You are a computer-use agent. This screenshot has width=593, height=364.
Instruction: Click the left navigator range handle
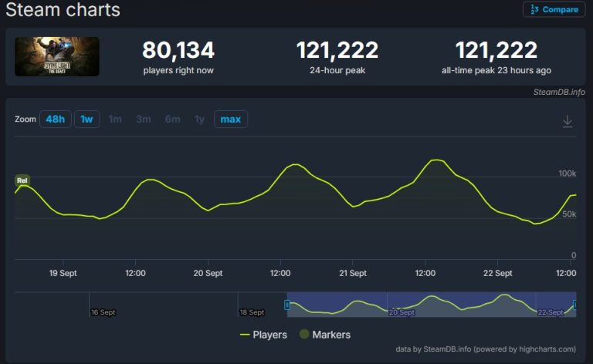click(x=287, y=305)
